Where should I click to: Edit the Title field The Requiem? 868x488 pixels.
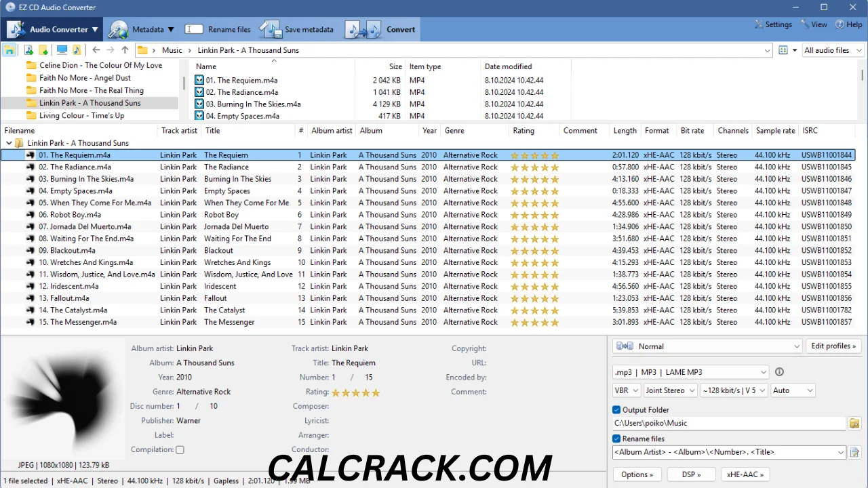(353, 363)
